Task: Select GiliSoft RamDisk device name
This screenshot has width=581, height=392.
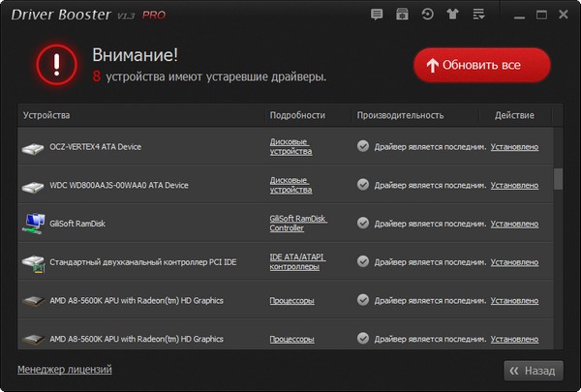Action: coord(77,224)
